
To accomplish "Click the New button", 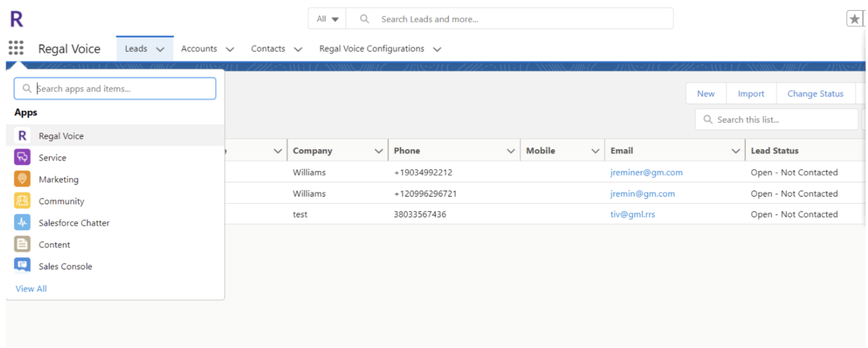I will [x=706, y=94].
